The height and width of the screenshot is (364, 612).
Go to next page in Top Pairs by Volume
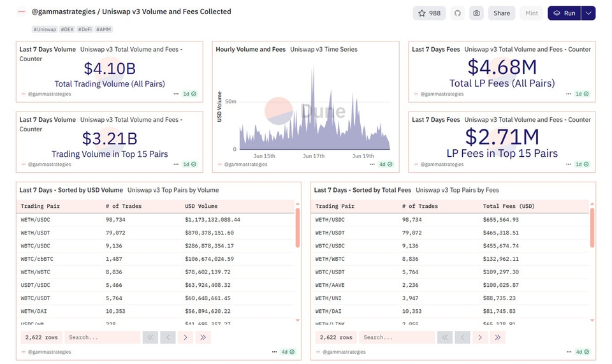[186, 337]
